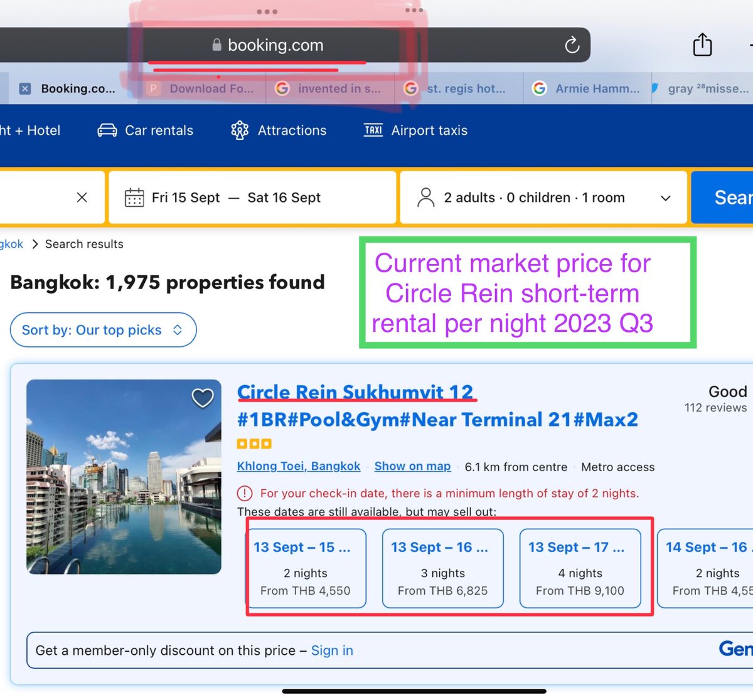Tap the guests person icon
The height and width of the screenshot is (700, 753).
[426, 198]
